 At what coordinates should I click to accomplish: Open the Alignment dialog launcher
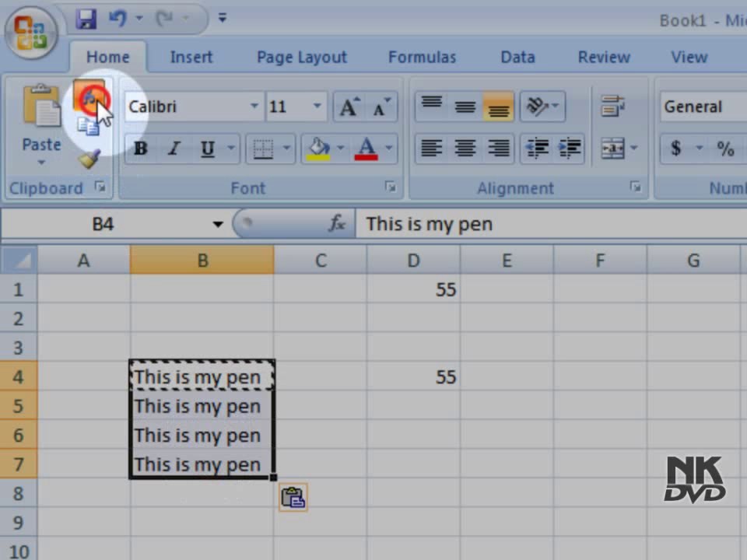click(x=636, y=187)
